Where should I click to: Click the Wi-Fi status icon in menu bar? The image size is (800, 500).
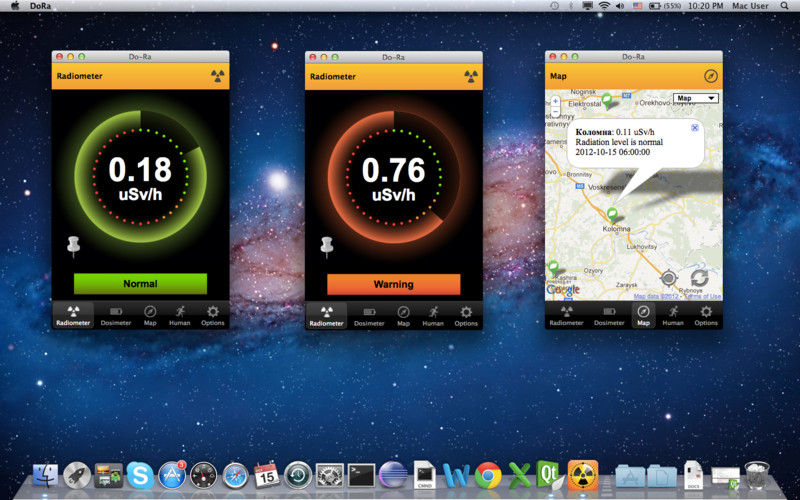(x=604, y=6)
